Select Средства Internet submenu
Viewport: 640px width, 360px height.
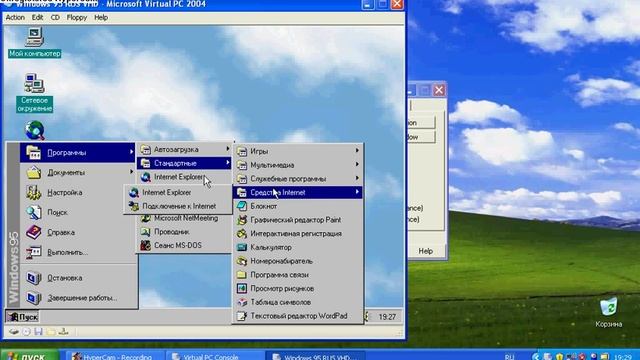tap(298, 192)
